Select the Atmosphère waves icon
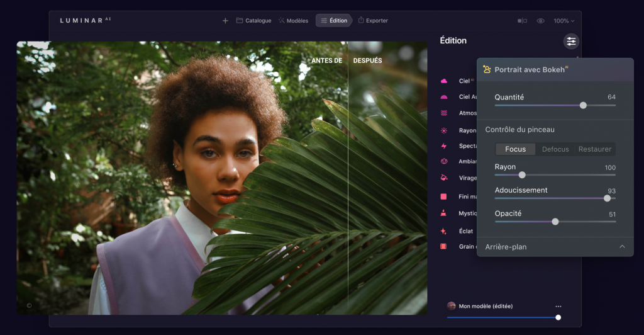Image resolution: width=644 pixels, height=335 pixels. (444, 113)
